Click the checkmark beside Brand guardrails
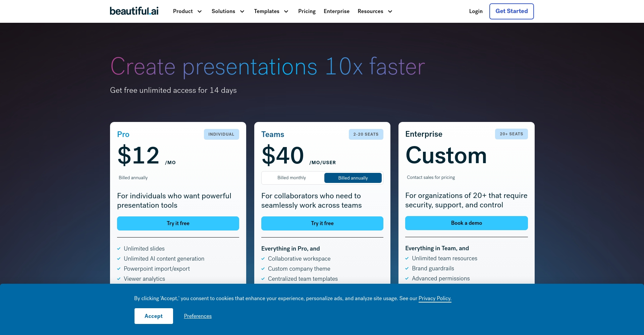Screen dimensions: 644x335 [x=407, y=268]
